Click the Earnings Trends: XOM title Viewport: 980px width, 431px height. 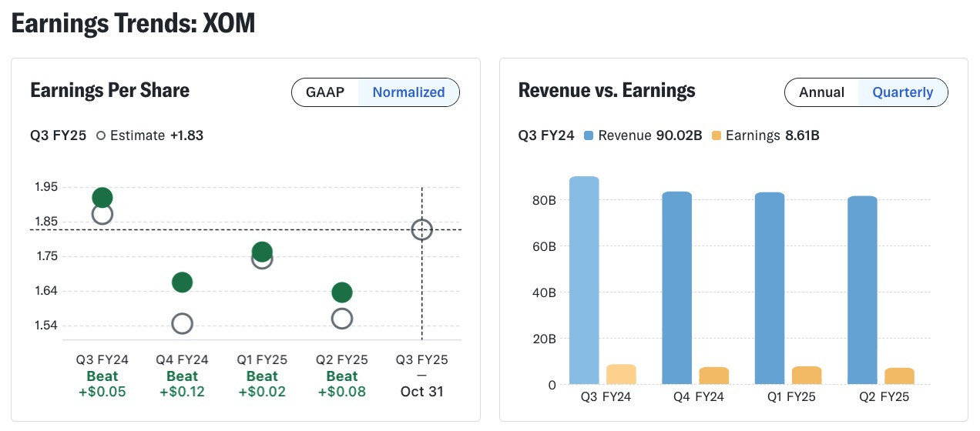133,24
